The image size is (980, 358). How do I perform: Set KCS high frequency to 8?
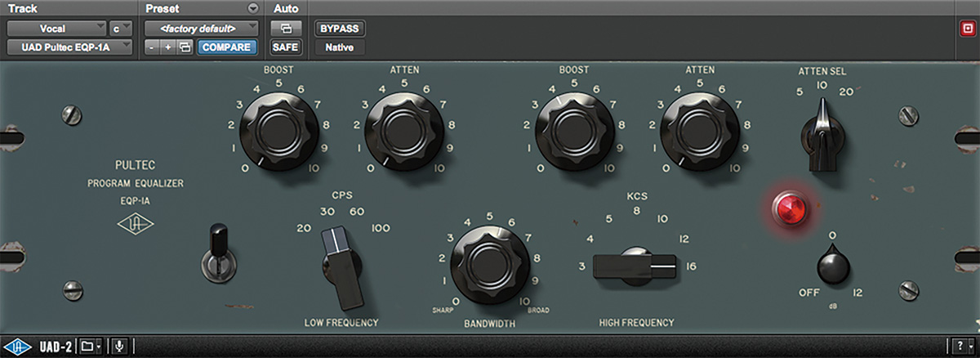pos(635,211)
